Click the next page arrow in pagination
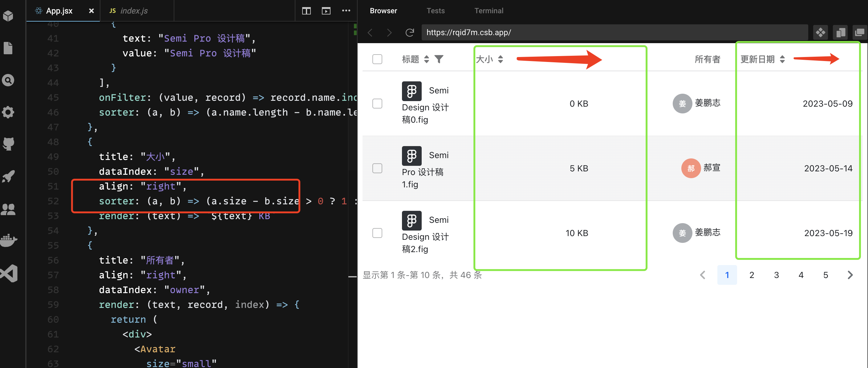This screenshot has height=368, width=868. tap(850, 275)
